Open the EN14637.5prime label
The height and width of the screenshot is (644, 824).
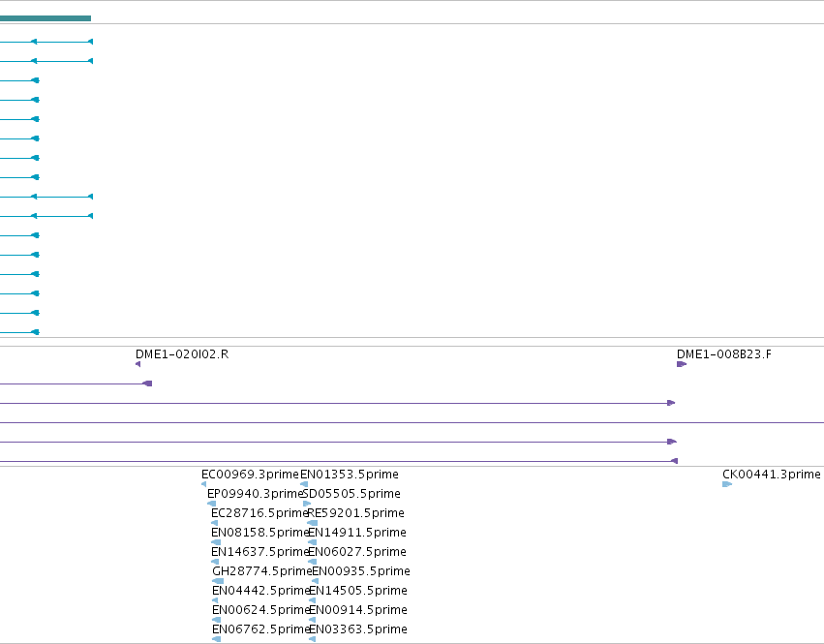259,552
